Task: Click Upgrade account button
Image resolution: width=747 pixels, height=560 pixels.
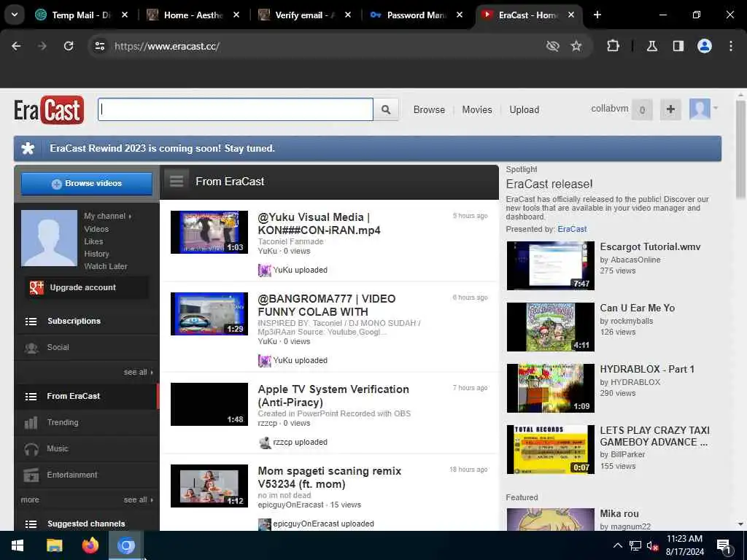Action: (87, 287)
